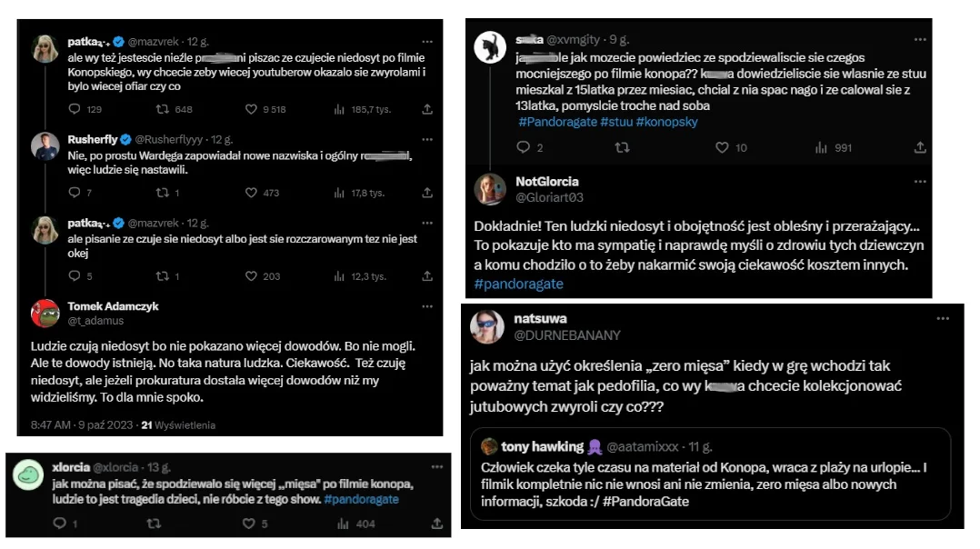Open the quoted tony hawking tweet
Viewport: 980px width, 549px height.
point(711,474)
